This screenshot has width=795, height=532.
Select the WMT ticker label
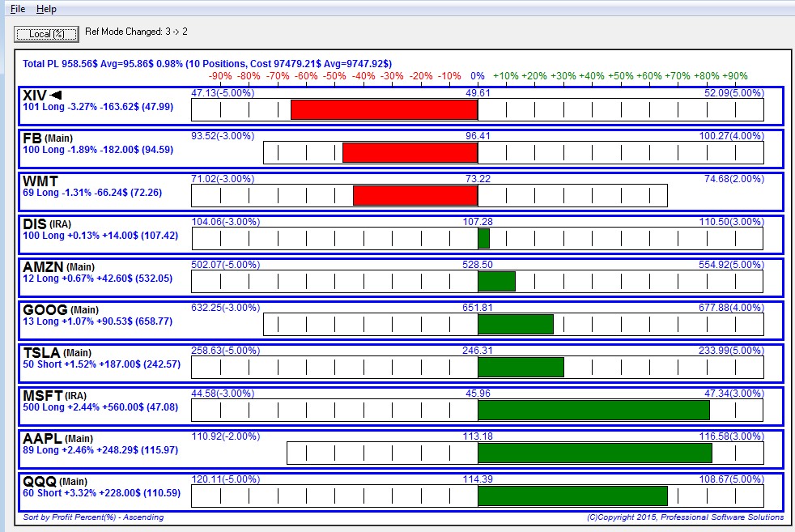click(x=40, y=181)
